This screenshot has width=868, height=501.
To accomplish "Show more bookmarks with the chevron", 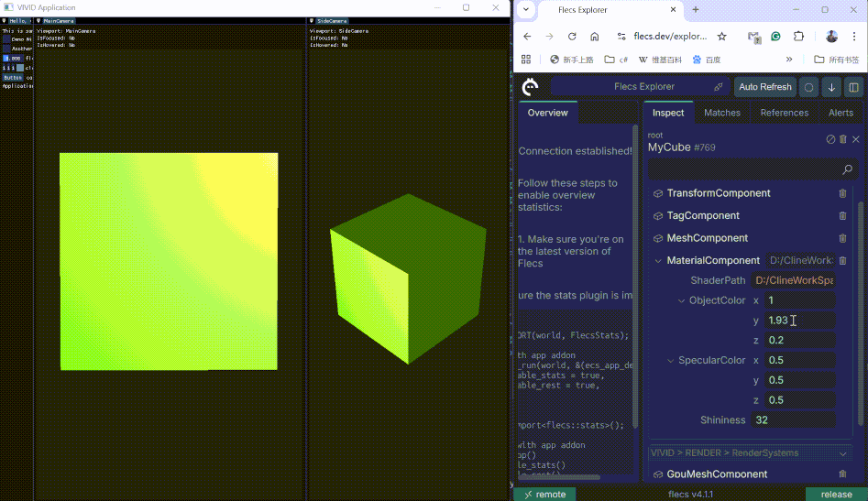I will pos(789,60).
